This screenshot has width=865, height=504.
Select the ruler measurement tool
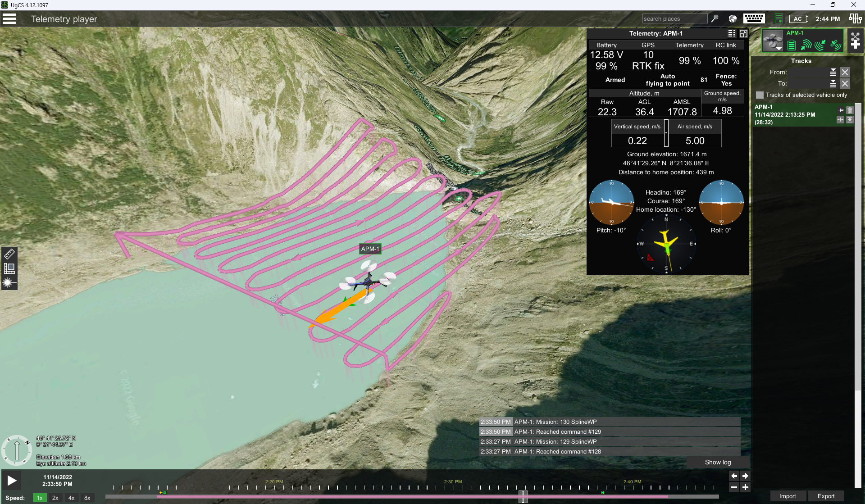pyautogui.click(x=9, y=253)
